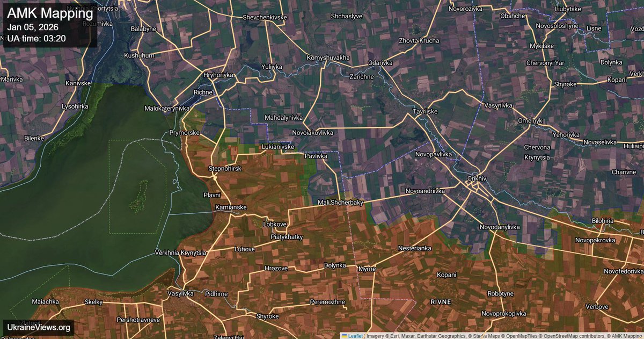The width and height of the screenshot is (644, 339).
Task: Click the Novopokrovka village label
Action: pos(595,240)
